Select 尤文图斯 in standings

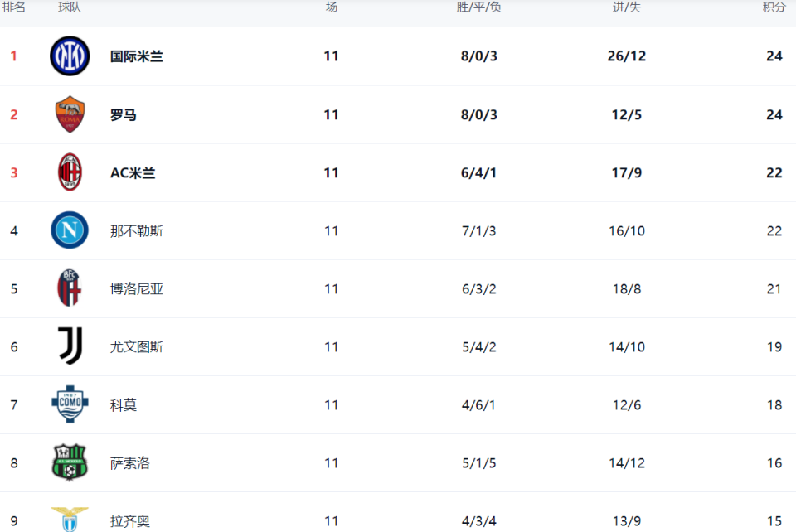[137, 346]
